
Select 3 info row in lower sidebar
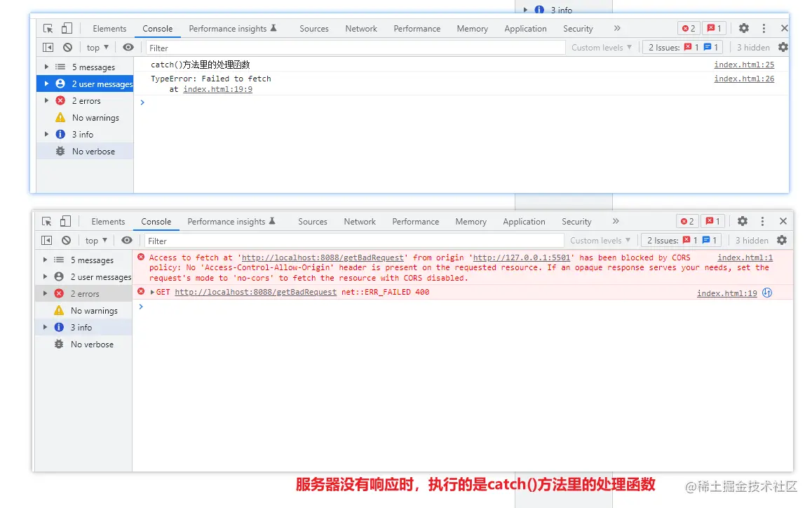(83, 327)
